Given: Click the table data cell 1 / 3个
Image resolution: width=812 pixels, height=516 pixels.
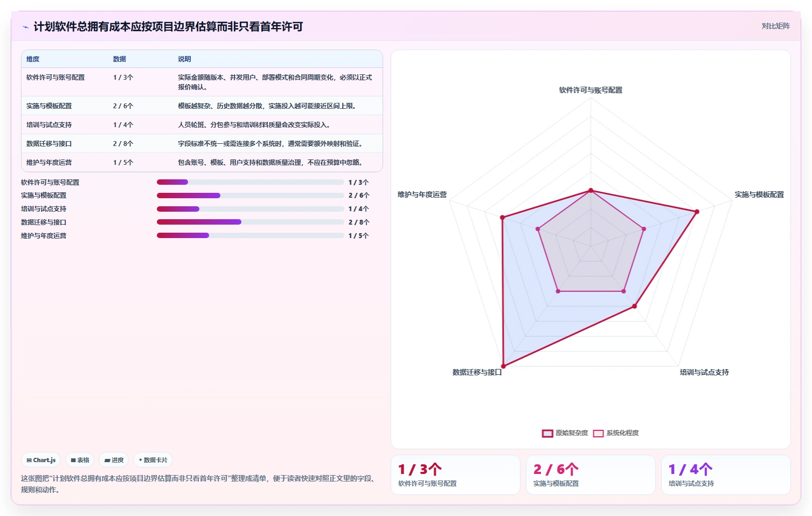Looking at the screenshot, I should tap(123, 78).
